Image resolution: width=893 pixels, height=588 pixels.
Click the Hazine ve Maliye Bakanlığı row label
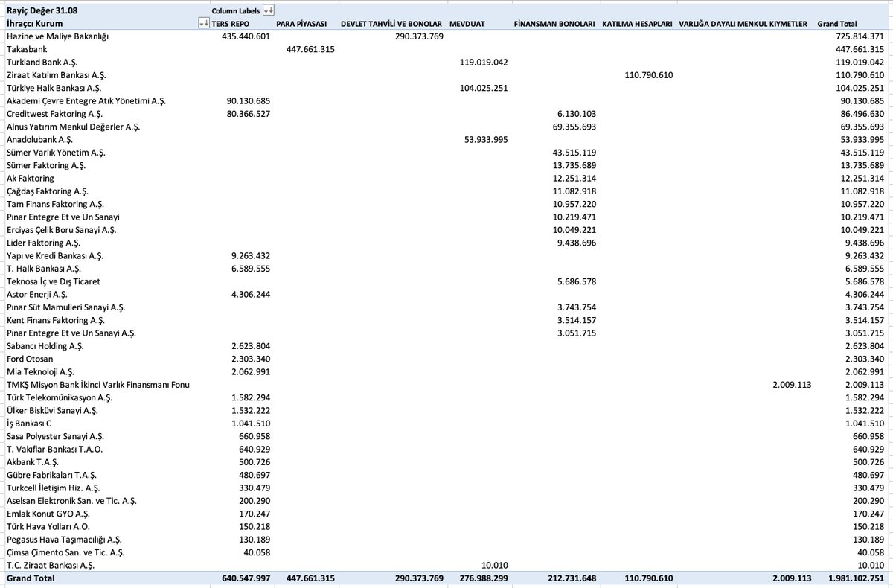click(x=57, y=36)
